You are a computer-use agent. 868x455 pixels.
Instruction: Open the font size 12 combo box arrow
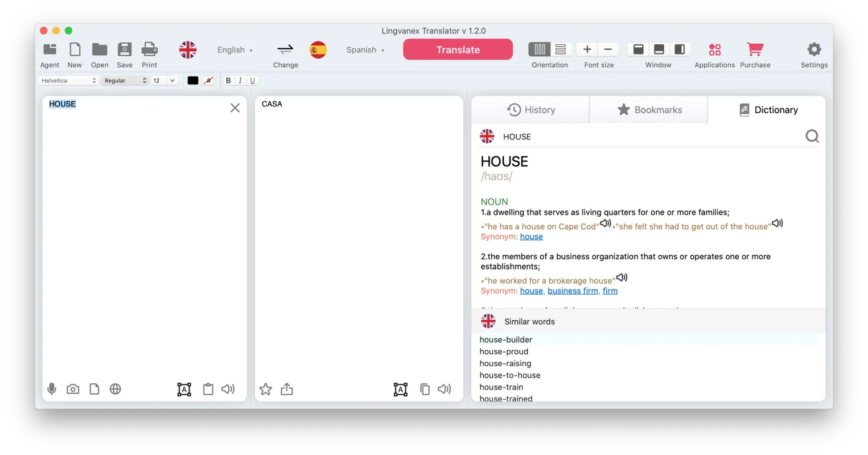[x=172, y=81]
